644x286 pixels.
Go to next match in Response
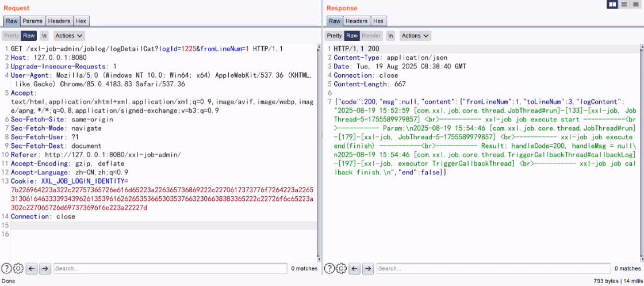368,268
